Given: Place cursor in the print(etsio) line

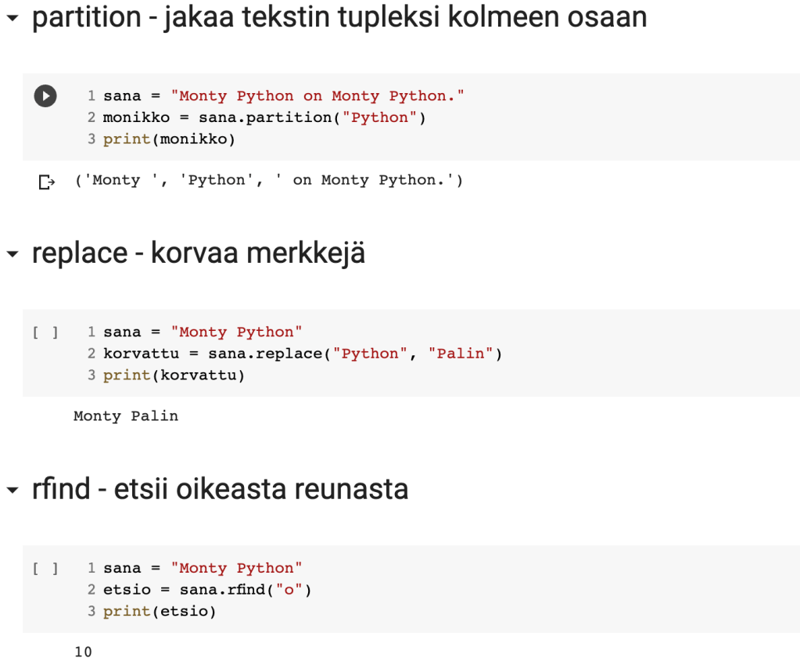Looking at the screenshot, I should pyautogui.click(x=160, y=612).
